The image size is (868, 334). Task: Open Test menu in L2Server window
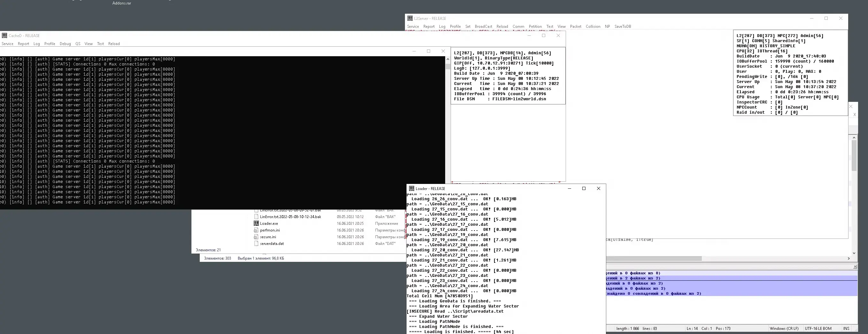[x=550, y=27]
